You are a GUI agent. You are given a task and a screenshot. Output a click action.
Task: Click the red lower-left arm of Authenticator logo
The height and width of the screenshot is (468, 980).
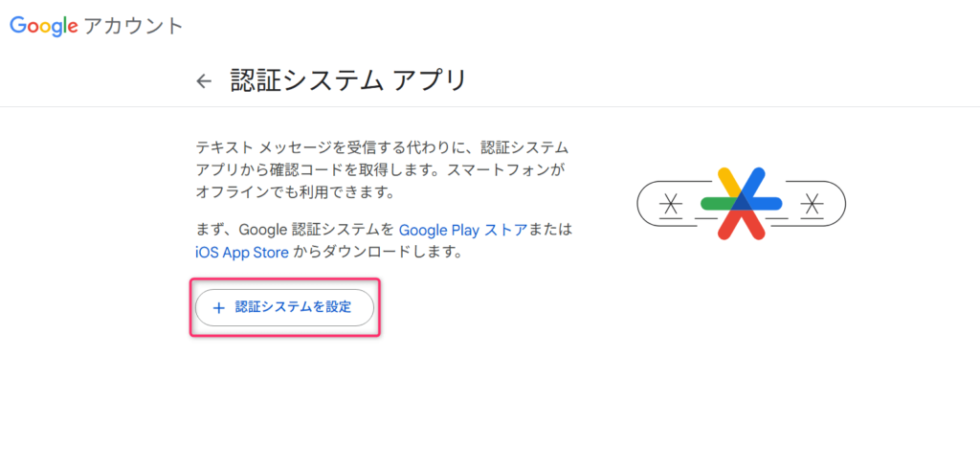[730, 224]
